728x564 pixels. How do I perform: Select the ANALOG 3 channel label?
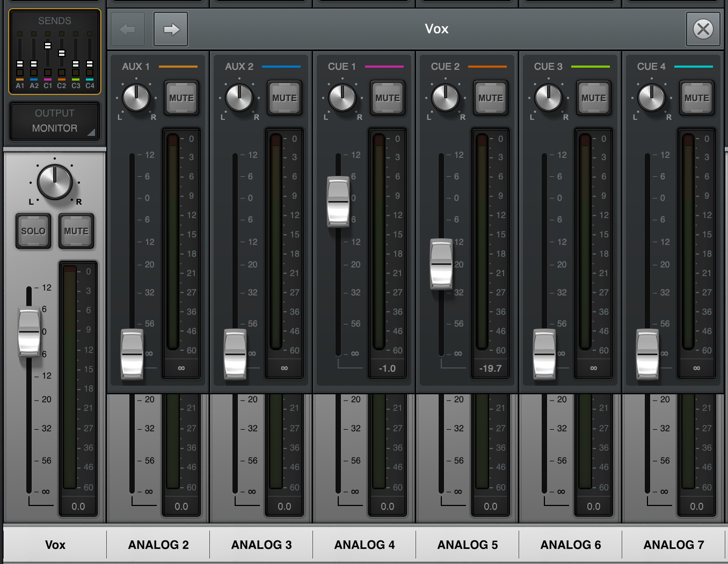pyautogui.click(x=261, y=545)
